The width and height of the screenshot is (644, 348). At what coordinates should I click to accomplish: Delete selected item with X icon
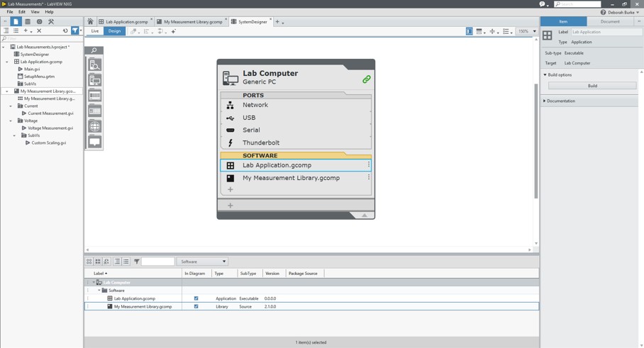pyautogui.click(x=39, y=30)
